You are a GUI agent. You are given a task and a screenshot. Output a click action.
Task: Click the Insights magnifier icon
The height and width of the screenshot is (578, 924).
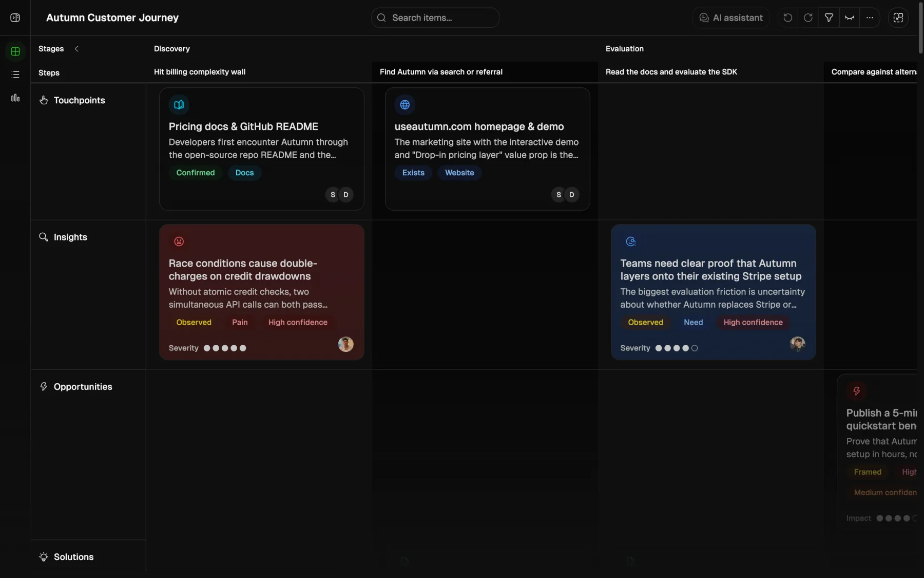click(x=44, y=237)
